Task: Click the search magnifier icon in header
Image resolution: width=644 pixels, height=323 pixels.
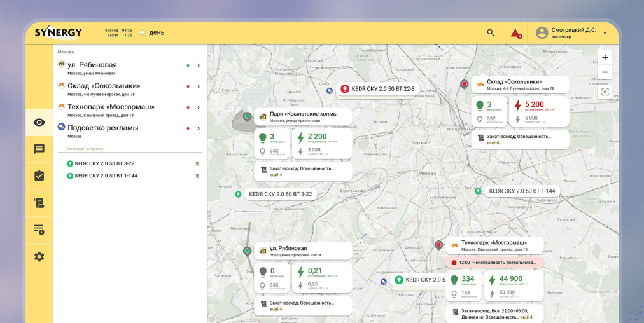Action: [490, 32]
